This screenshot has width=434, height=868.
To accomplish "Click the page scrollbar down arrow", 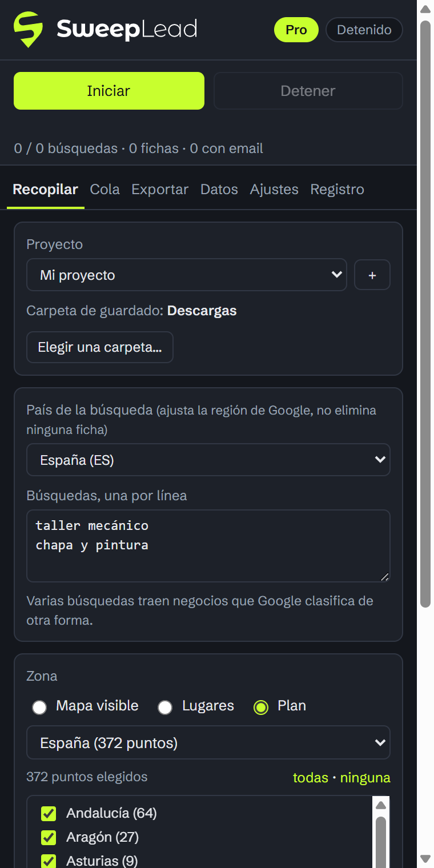I will coord(425,858).
